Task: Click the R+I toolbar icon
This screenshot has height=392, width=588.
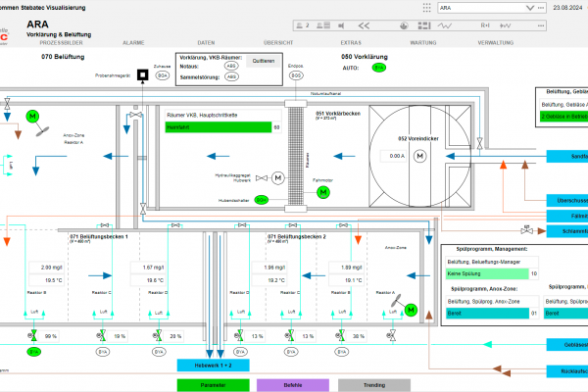Action: click(485, 25)
